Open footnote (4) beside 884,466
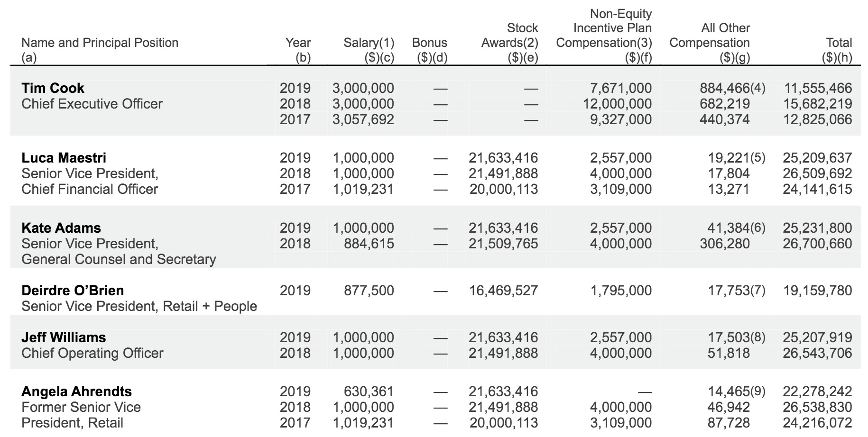The height and width of the screenshot is (437, 868). click(758, 88)
